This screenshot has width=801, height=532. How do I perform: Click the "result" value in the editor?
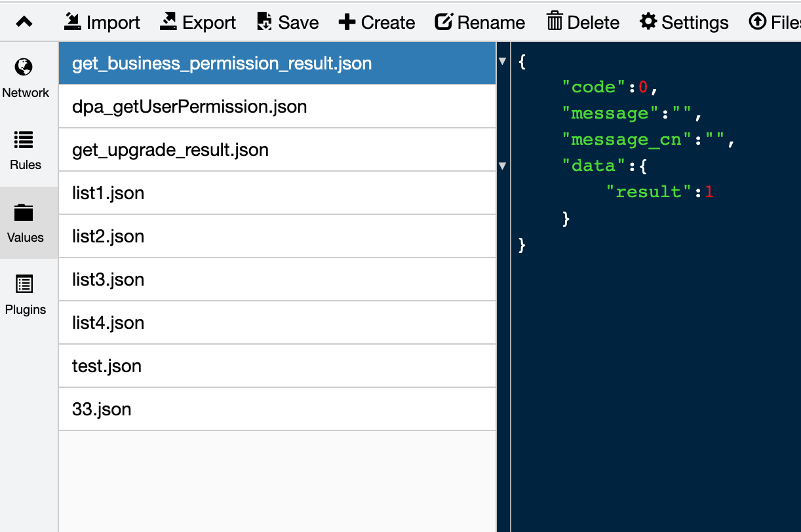tap(709, 192)
